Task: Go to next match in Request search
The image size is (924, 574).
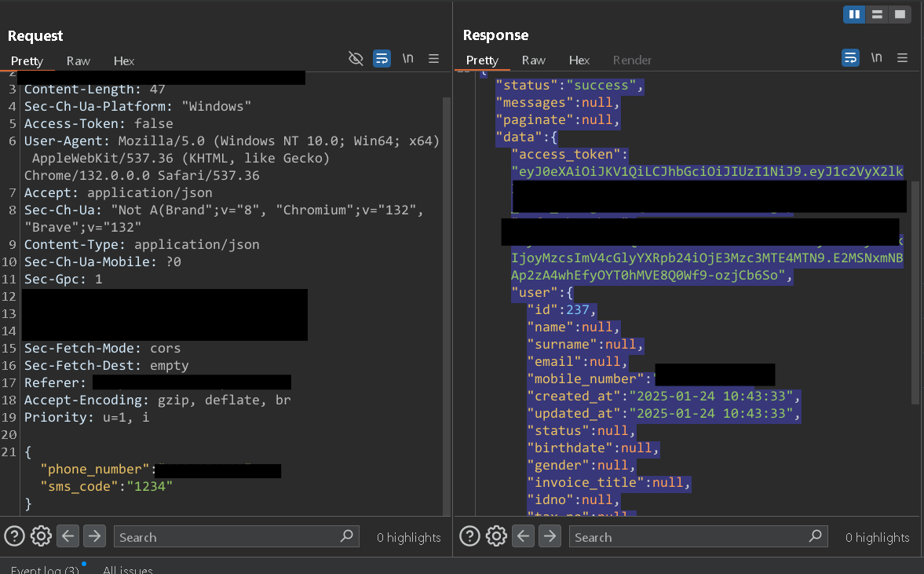Action: 94,536
